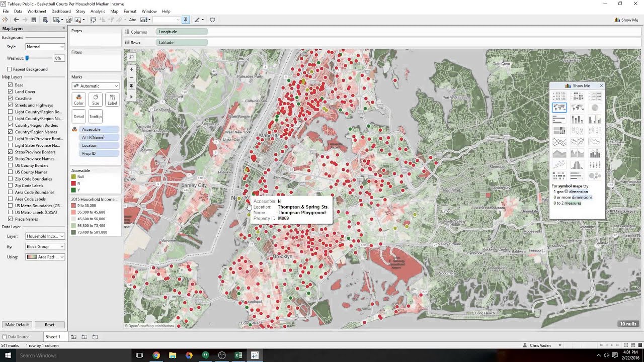Click the Tableau start page icon

click(x=5, y=20)
